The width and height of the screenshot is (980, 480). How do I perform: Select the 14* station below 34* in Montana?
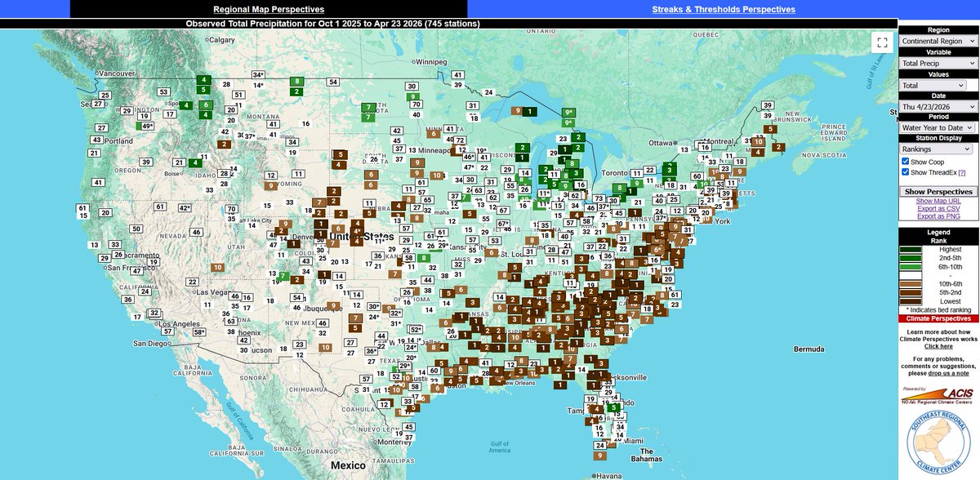tap(258, 85)
